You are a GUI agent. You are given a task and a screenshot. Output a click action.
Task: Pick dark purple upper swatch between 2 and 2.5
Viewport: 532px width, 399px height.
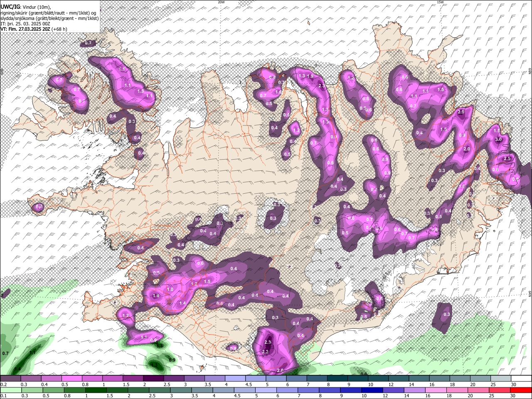click(153, 379)
